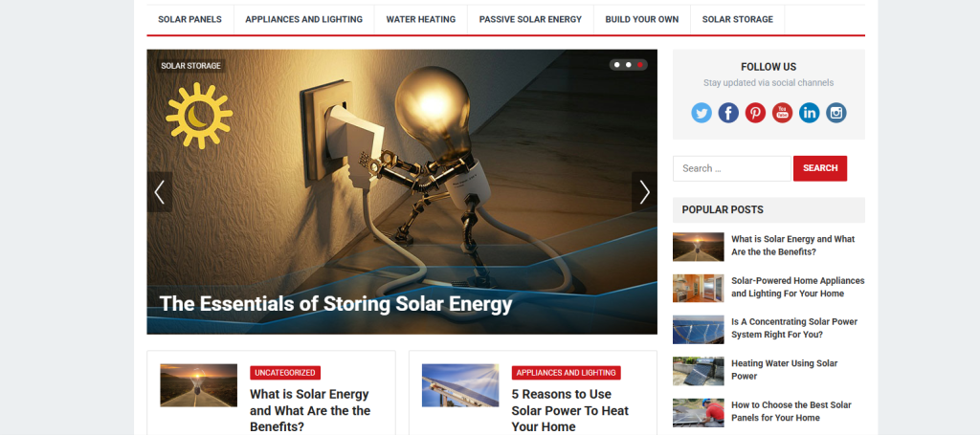This screenshot has height=435, width=980.
Task: Click the Appliances and Lighting category tag
Action: (567, 373)
